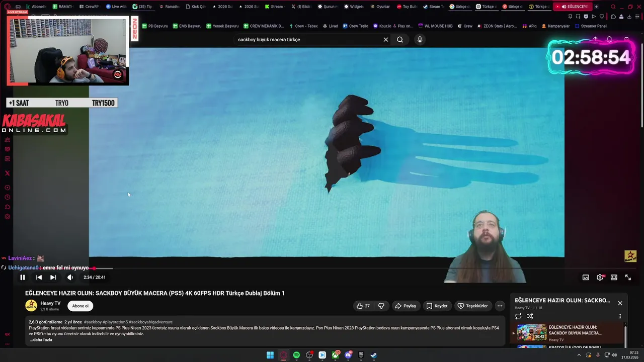The image size is (644, 362).
Task: Subscribe with the Abone ol button
Action: click(x=80, y=306)
